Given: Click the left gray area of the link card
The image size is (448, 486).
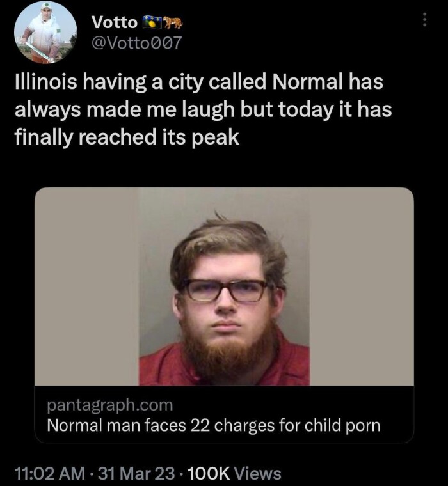Looking at the screenshot, I should point(86,288).
